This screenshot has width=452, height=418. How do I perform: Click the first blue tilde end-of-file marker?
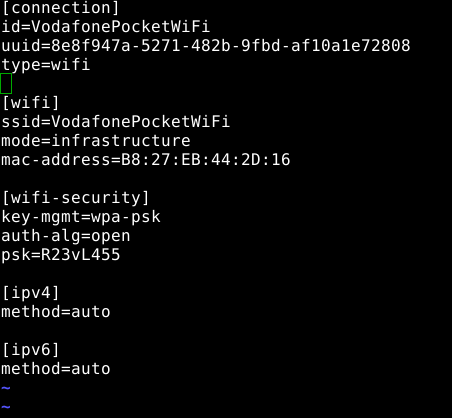pos(6,388)
